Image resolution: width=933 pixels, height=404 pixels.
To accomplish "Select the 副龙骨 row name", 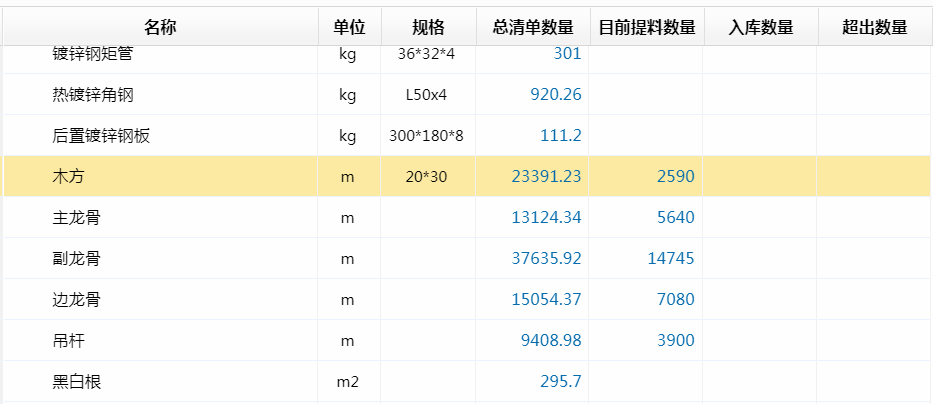I will click(76, 258).
